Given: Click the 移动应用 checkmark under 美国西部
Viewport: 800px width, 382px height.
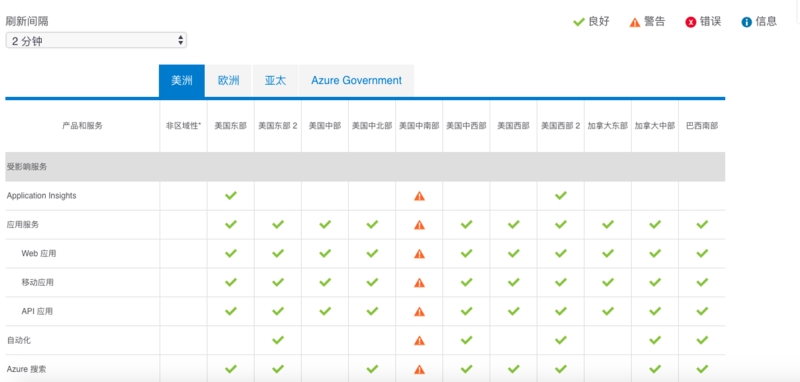Looking at the screenshot, I should click(514, 282).
